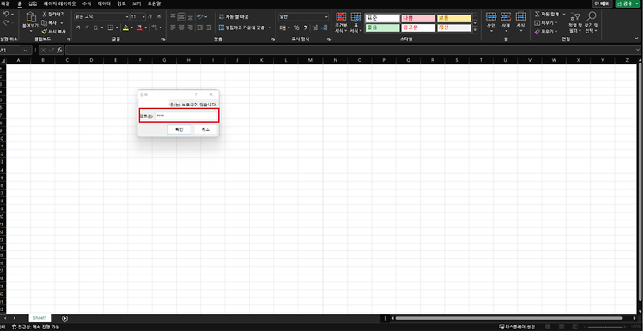
Task: Click the Copy (복사) icon
Action: pos(45,23)
